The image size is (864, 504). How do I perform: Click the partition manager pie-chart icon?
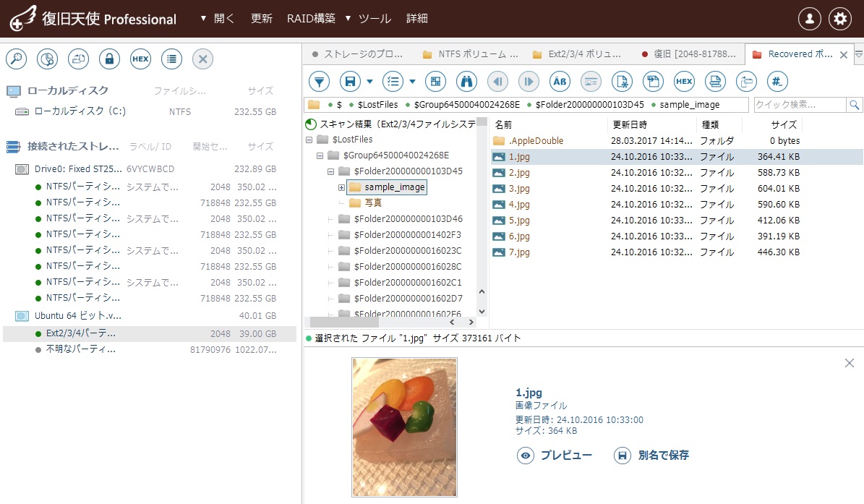click(x=48, y=59)
